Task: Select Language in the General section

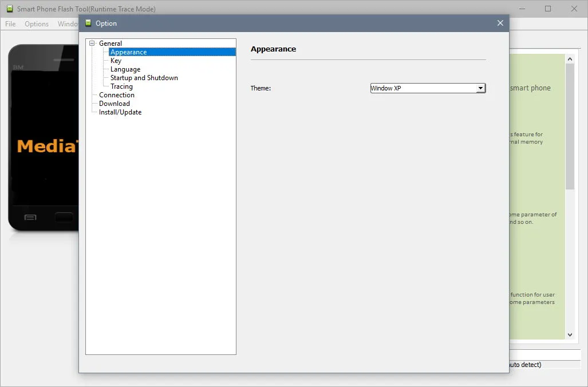Action: 125,69
